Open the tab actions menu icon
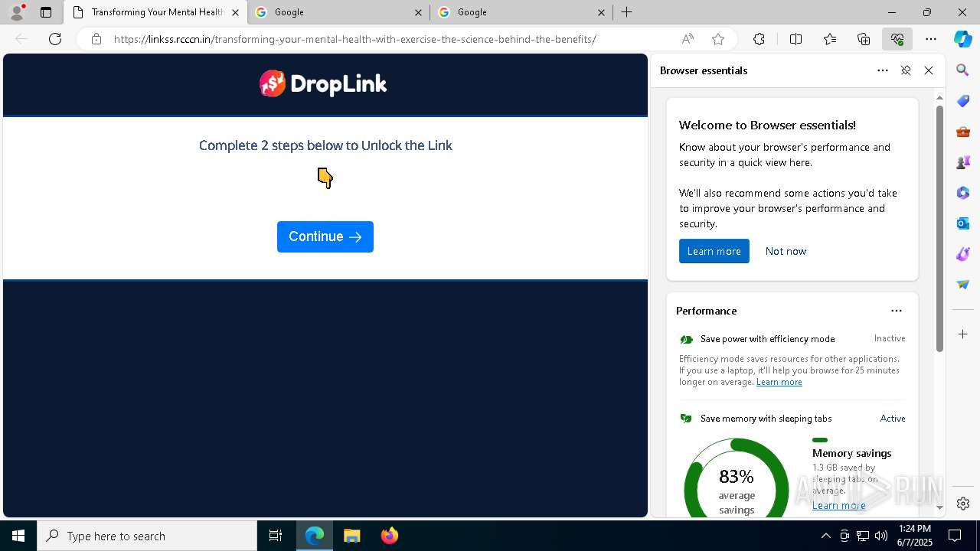Image resolution: width=980 pixels, height=551 pixels. point(46,12)
